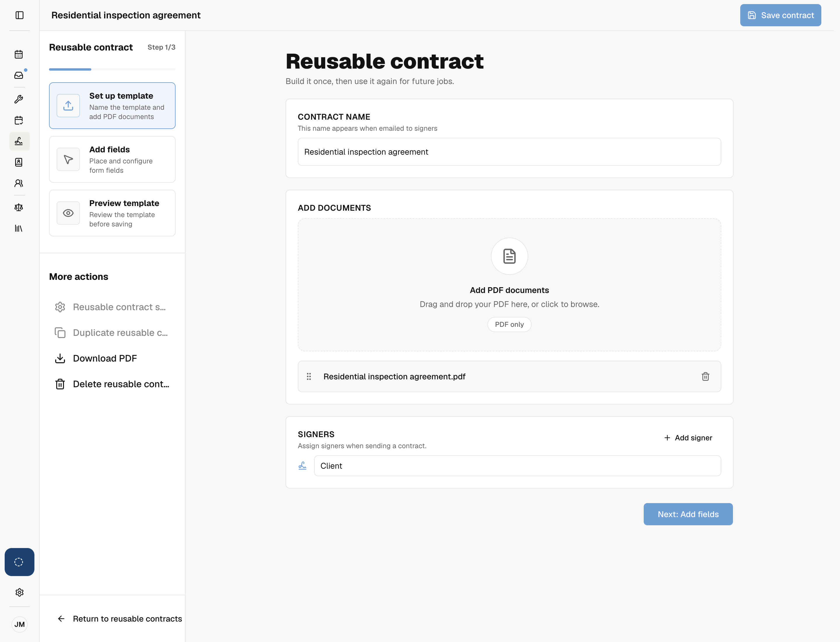This screenshot has height=642, width=840.
Task: Toggle the sidebar panel icon
Action: 20,15
